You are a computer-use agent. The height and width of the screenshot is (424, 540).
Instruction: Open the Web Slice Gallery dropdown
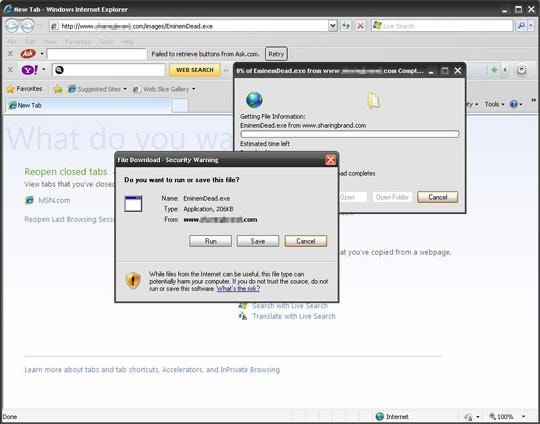194,89
